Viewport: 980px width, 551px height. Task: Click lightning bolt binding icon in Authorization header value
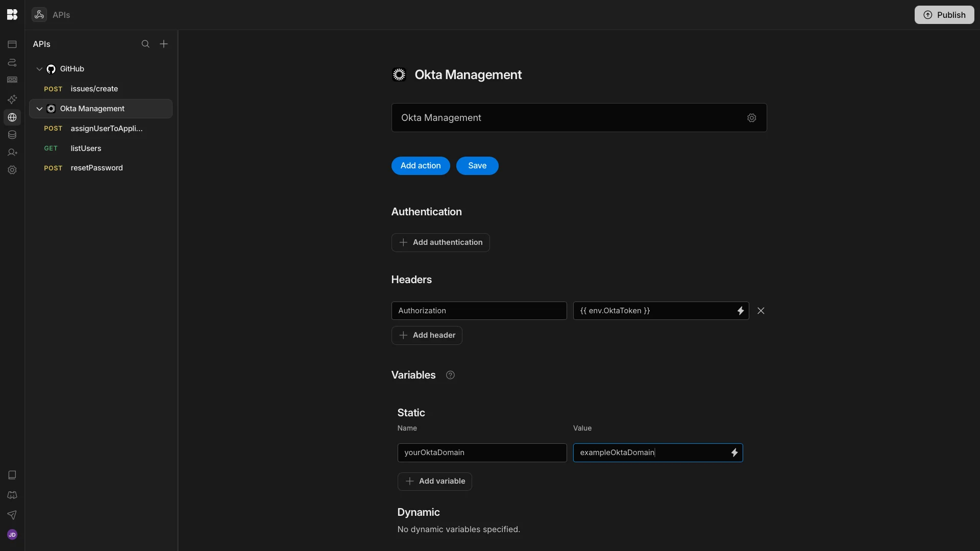740,311
